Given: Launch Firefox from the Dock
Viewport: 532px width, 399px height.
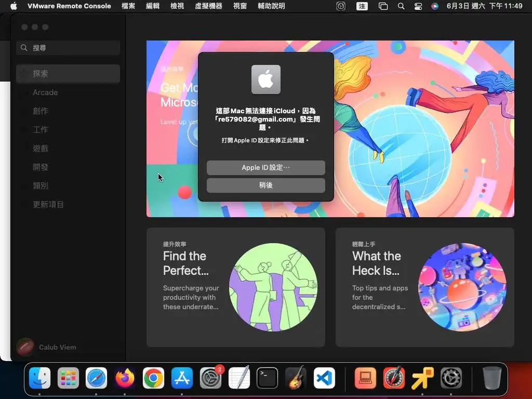Looking at the screenshot, I should [x=125, y=378].
